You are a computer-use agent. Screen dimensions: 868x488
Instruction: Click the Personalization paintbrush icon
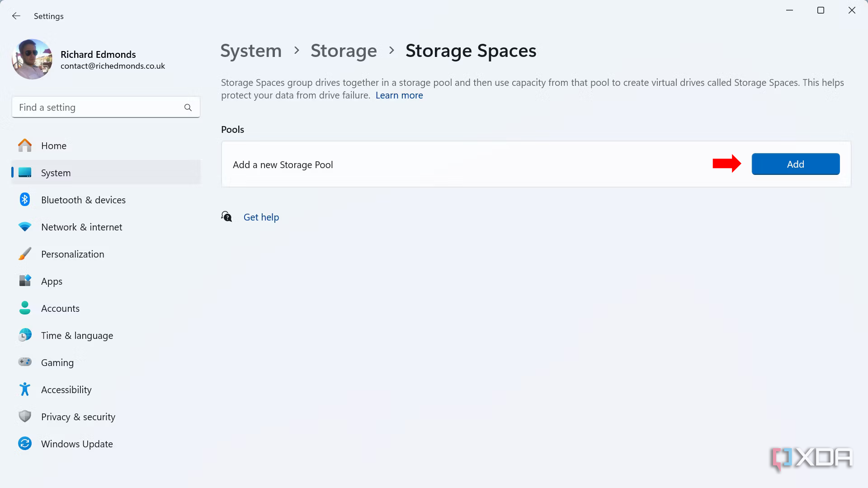pos(25,254)
